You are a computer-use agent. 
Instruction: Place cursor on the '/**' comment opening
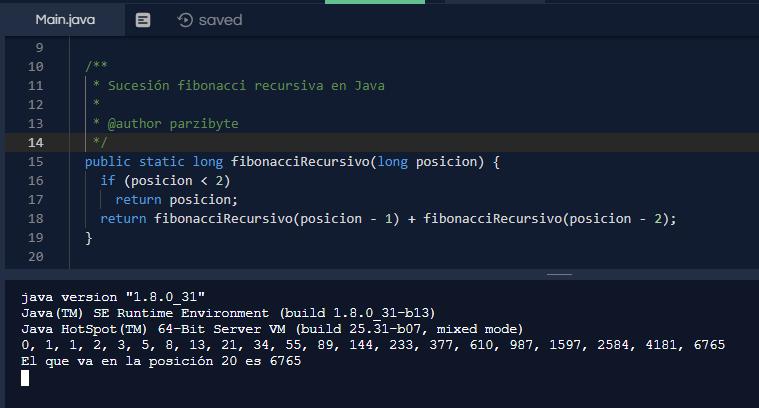96,66
